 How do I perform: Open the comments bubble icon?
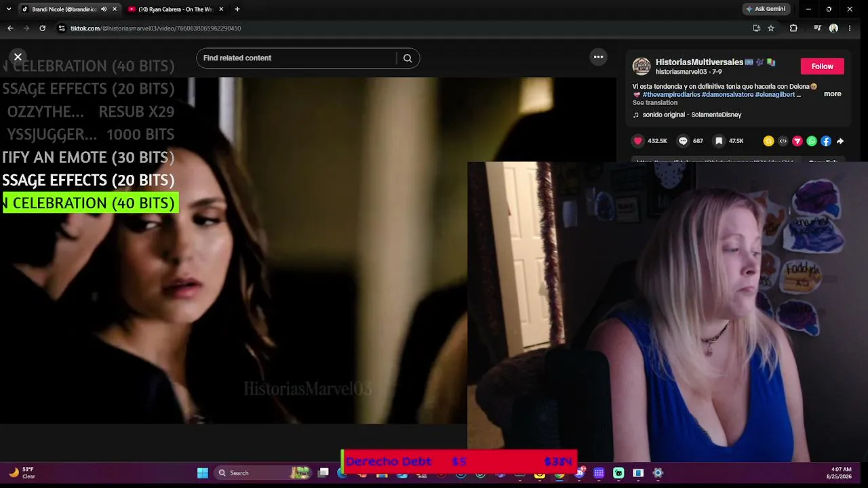click(x=683, y=141)
